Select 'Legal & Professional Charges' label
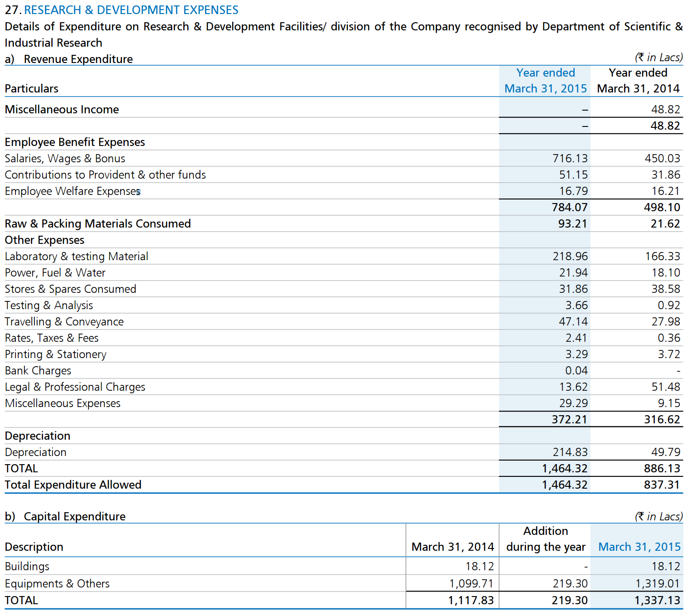The height and width of the screenshot is (616, 692). pyautogui.click(x=75, y=387)
